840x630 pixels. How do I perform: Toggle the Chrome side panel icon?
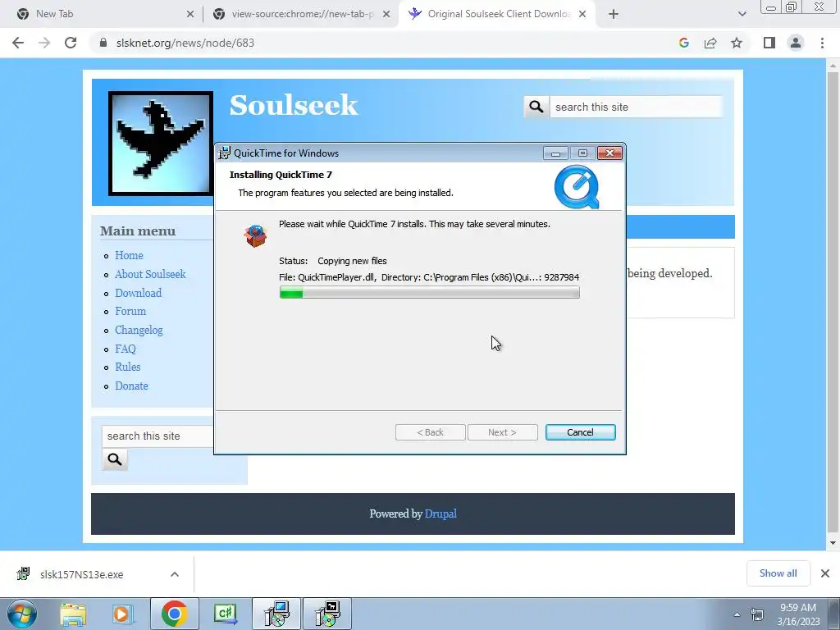[x=769, y=43]
